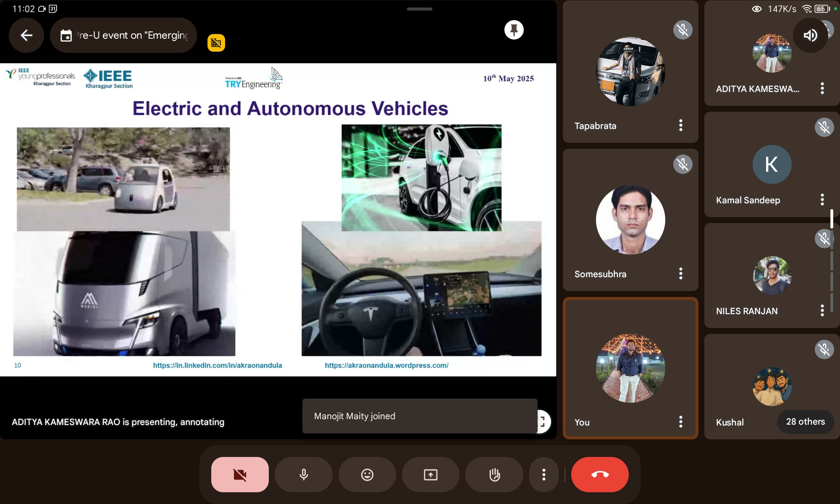Switch audio output with the speaker icon
The image size is (840, 504).
point(810,35)
